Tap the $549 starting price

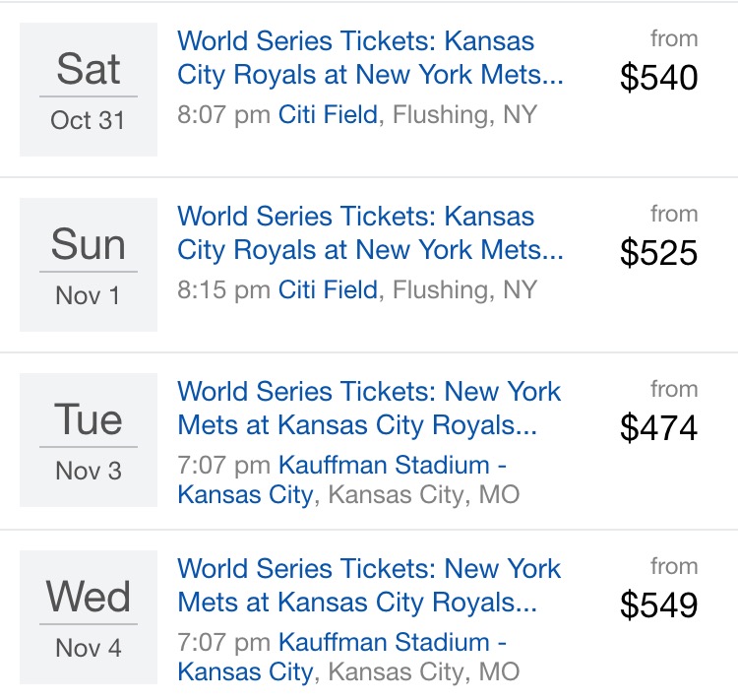tap(658, 605)
